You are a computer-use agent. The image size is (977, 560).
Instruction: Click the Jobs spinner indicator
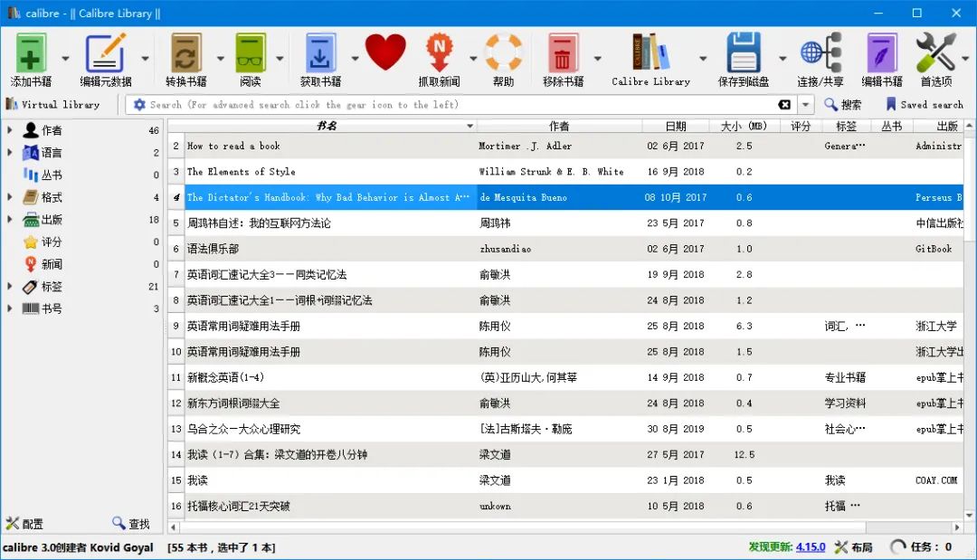click(898, 547)
